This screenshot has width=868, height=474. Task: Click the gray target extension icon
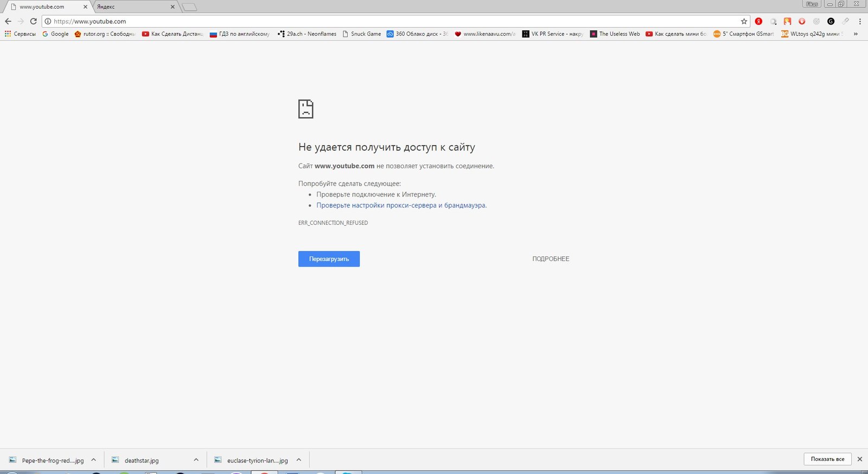tap(816, 21)
